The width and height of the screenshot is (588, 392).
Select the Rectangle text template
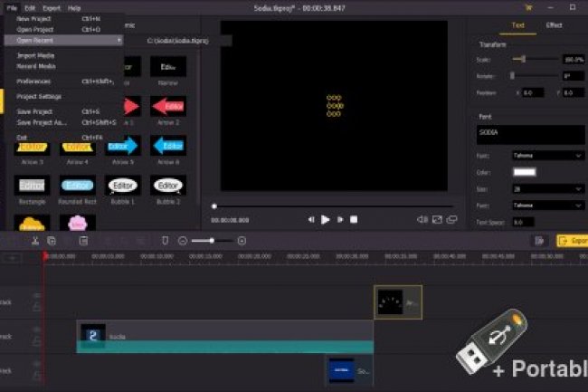point(32,186)
